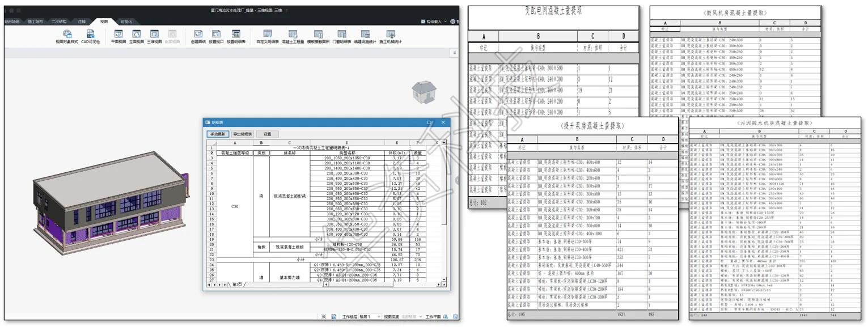Maximize the 明细表 dialog window
Image resolution: width=868 pixels, height=327 pixels.
click(430, 122)
